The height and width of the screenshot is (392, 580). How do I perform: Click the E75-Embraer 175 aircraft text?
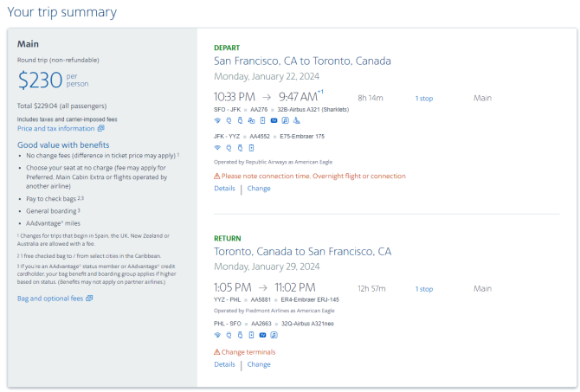[x=302, y=136]
